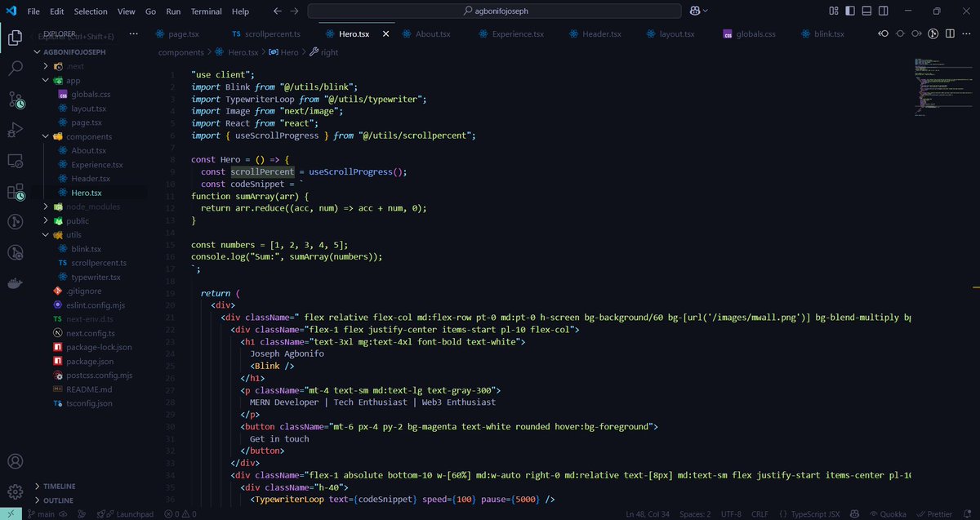This screenshot has height=520, width=980.
Task: Open the Manage settings gear
Action: [x=15, y=491]
